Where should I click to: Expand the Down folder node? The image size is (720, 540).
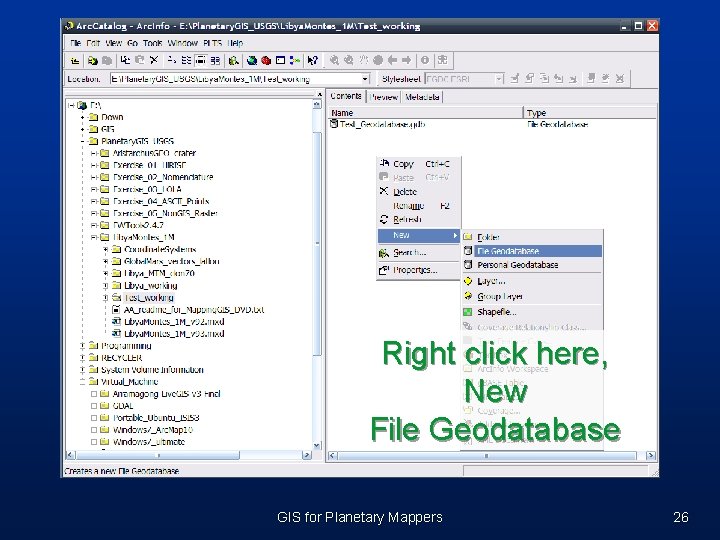pos(83,118)
